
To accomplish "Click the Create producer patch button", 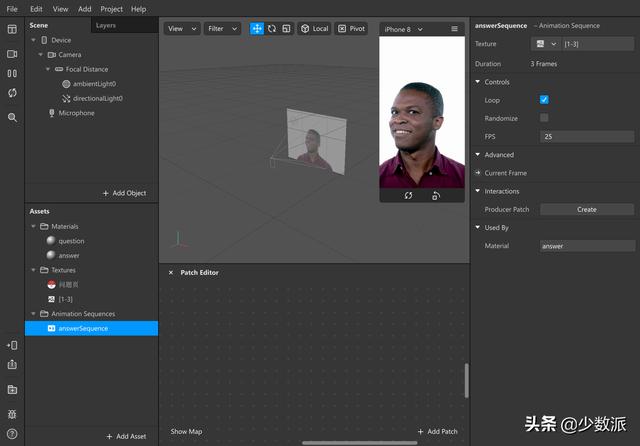I will click(587, 209).
